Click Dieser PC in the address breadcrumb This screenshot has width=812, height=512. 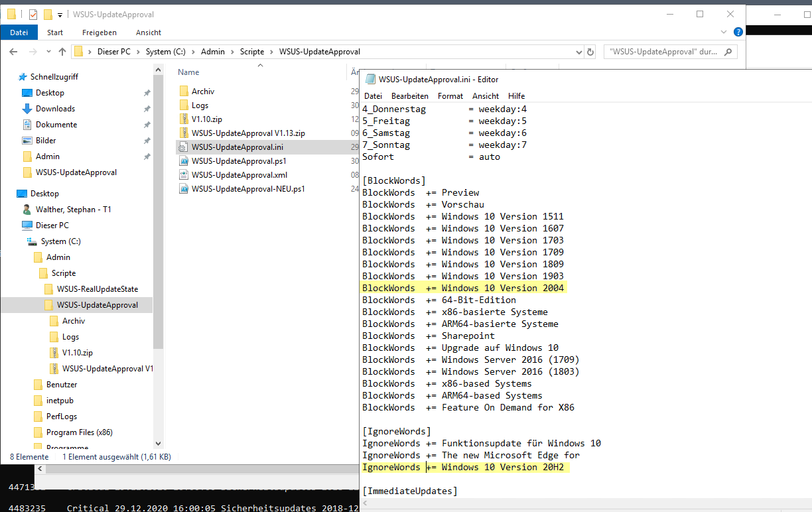pyautogui.click(x=114, y=52)
